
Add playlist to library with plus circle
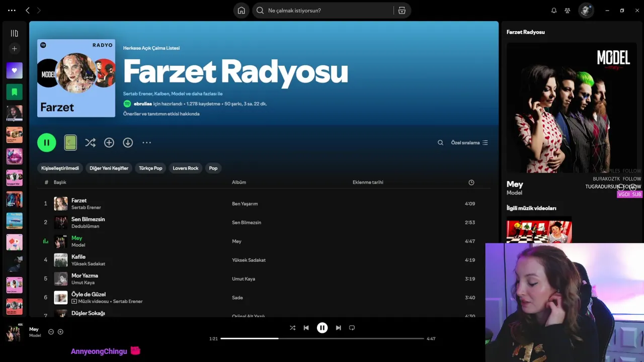(109, 143)
